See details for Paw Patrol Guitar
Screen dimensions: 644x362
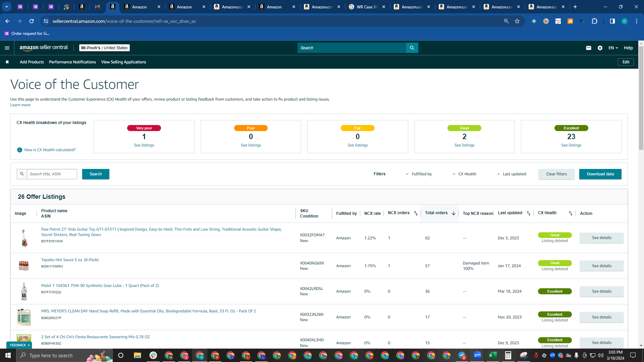(602, 238)
